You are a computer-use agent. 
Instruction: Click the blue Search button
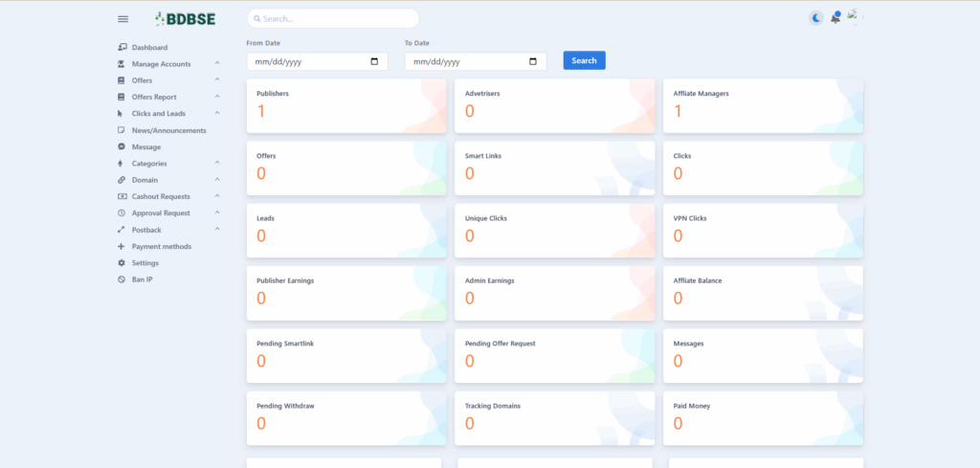click(585, 60)
